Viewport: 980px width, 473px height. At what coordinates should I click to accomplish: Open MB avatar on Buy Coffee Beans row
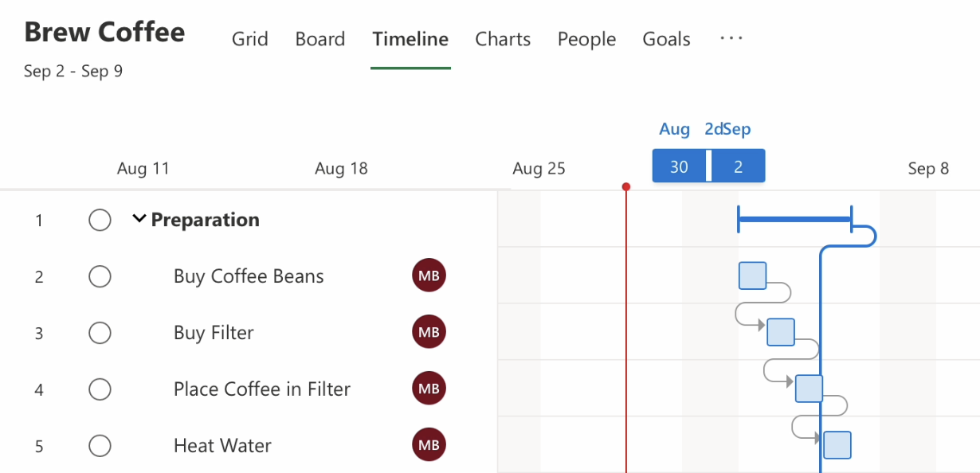tap(429, 276)
